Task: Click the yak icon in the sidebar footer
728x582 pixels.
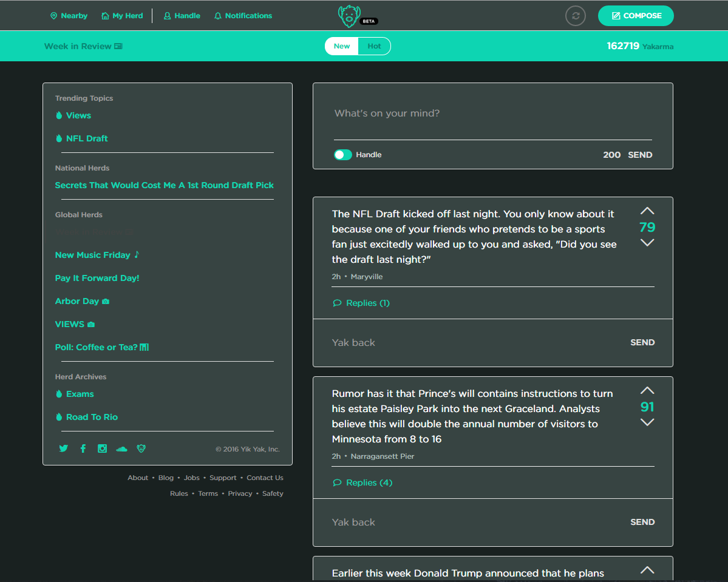Action: point(141,448)
